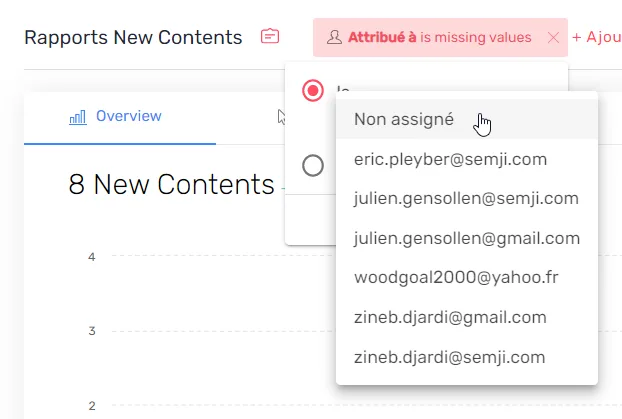Select woodgoal2000@yahoo.fr in the dropdown
The image size is (622, 419).
click(466, 277)
